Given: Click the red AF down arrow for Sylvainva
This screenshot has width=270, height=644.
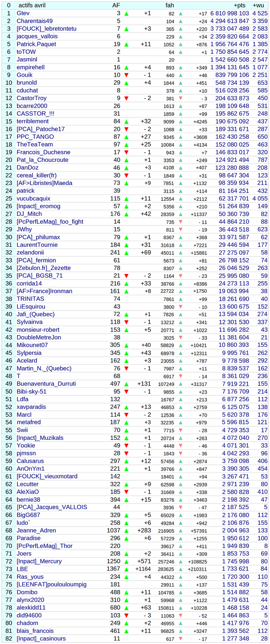Looking at the screenshot, I should [x=127, y=322].
